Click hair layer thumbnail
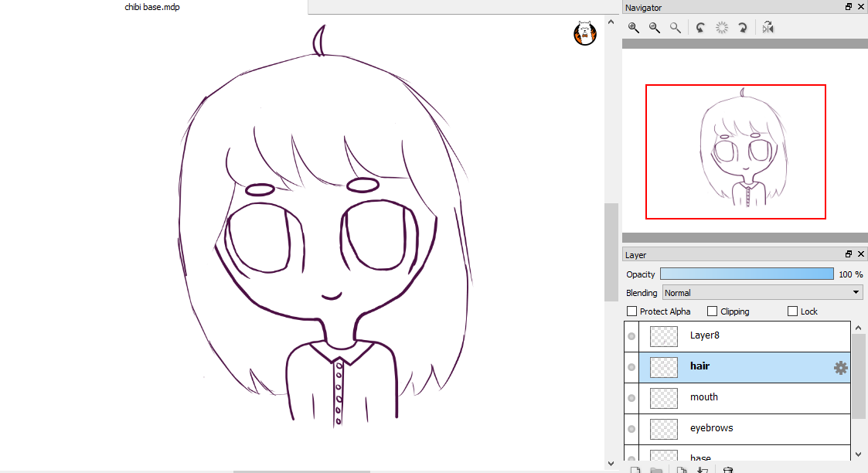 [x=664, y=367]
